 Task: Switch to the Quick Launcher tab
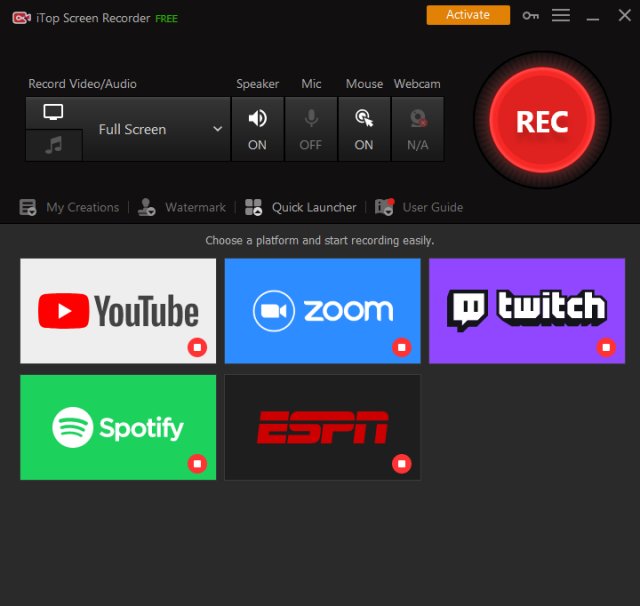tap(300, 207)
